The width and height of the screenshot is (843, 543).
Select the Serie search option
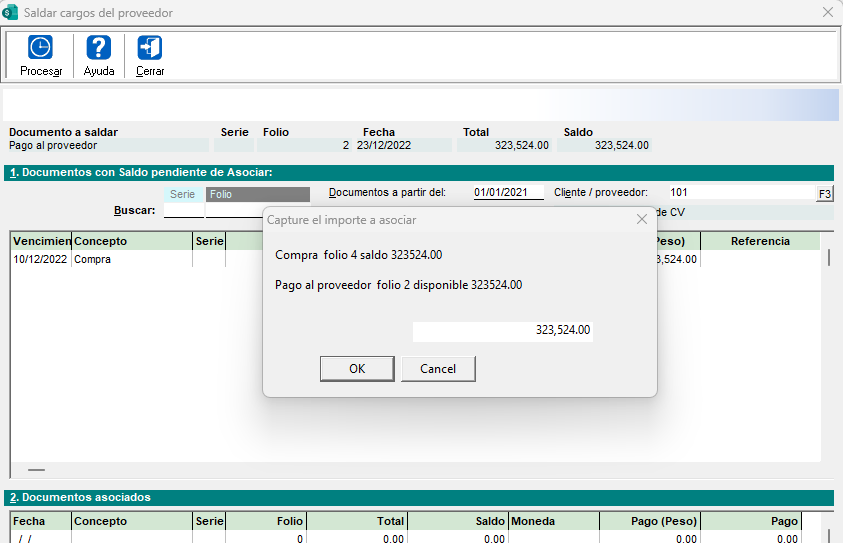click(x=183, y=194)
